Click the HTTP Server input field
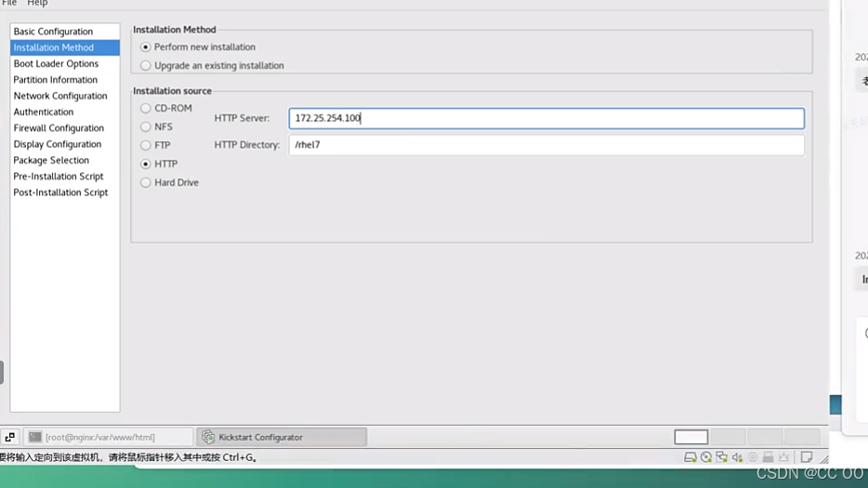The width and height of the screenshot is (868, 488). [546, 118]
